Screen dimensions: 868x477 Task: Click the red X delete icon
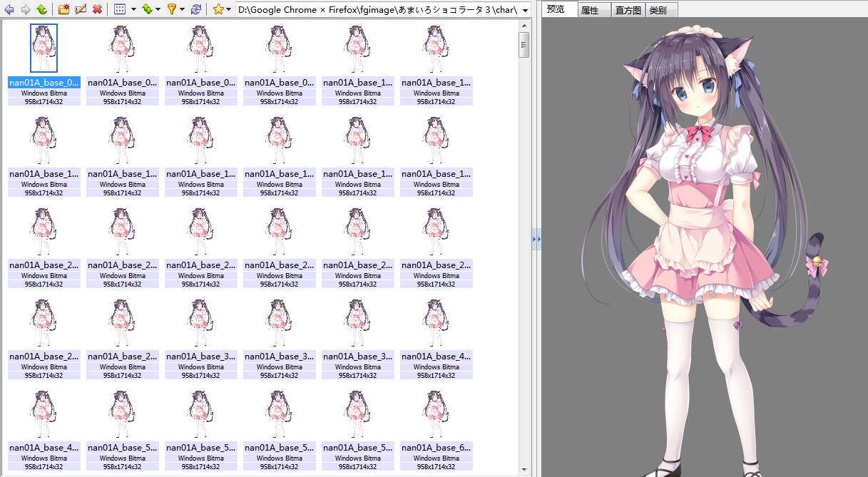(97, 9)
